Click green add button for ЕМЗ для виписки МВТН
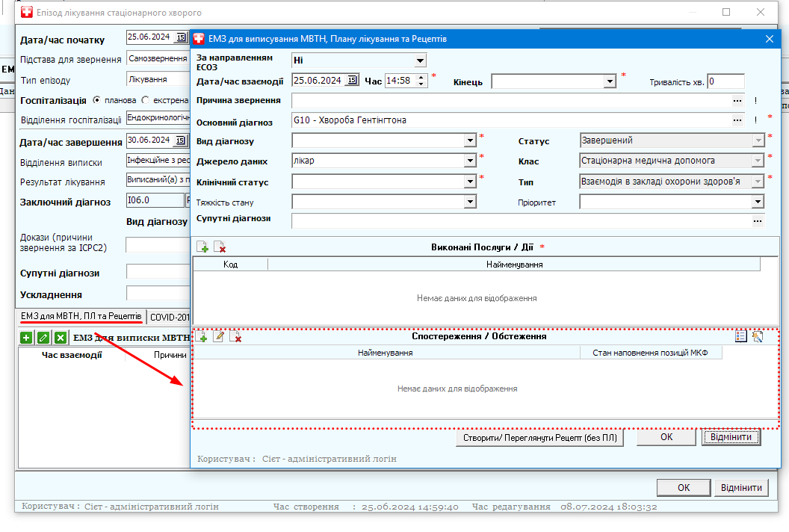The width and height of the screenshot is (789, 532). point(26,338)
